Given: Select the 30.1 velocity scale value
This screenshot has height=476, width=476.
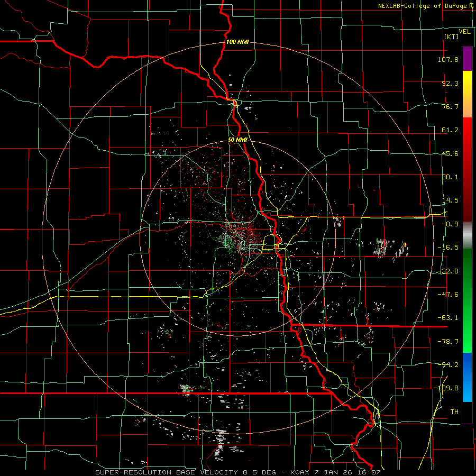Looking at the screenshot, I should tap(450, 177).
